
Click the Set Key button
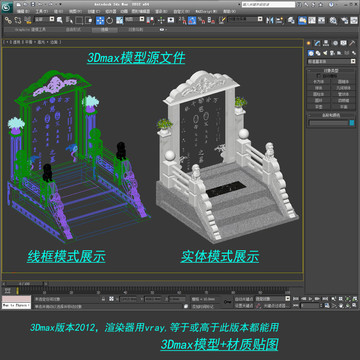[244, 305]
